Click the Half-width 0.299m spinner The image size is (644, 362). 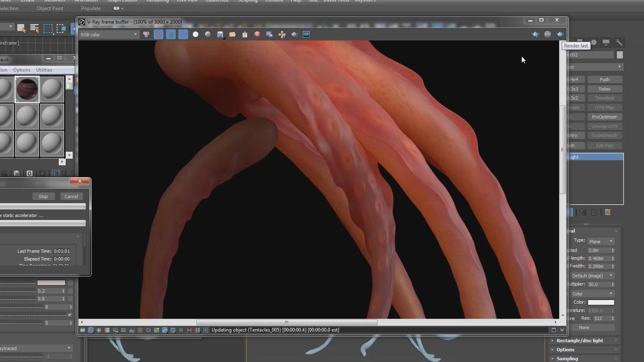pos(601,266)
